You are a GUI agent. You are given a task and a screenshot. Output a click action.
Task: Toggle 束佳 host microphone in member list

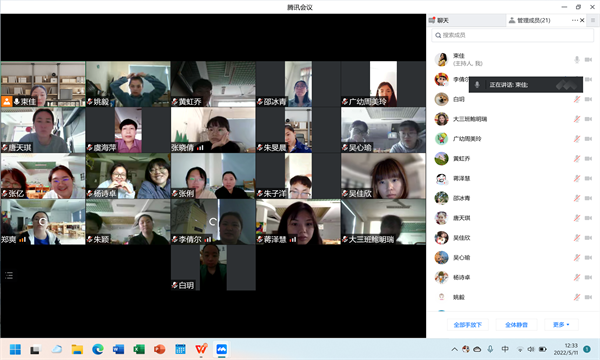coord(577,60)
